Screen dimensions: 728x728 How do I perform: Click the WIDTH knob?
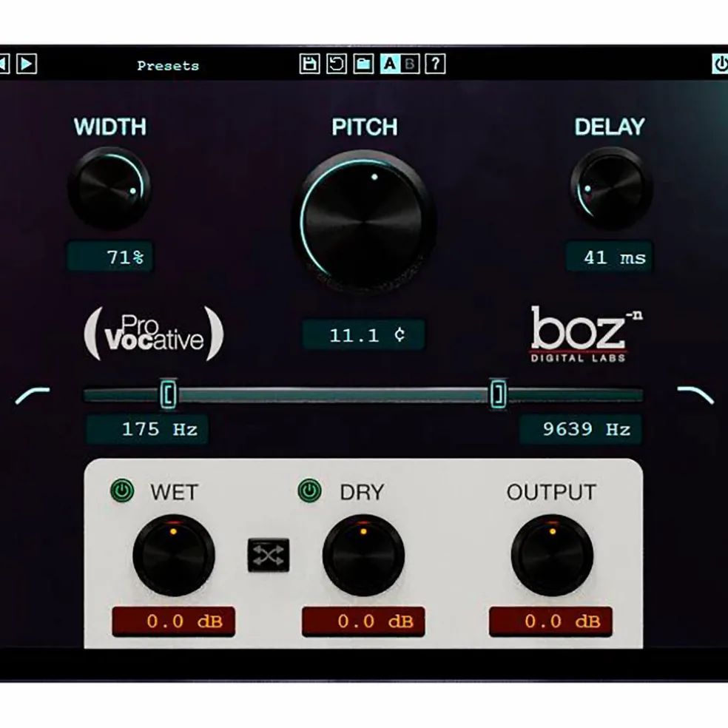(x=109, y=187)
